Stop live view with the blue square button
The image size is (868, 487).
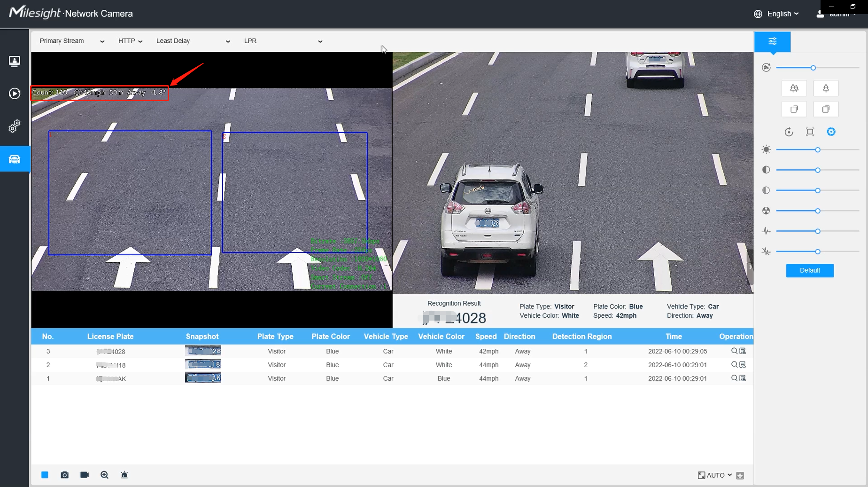[x=45, y=475]
